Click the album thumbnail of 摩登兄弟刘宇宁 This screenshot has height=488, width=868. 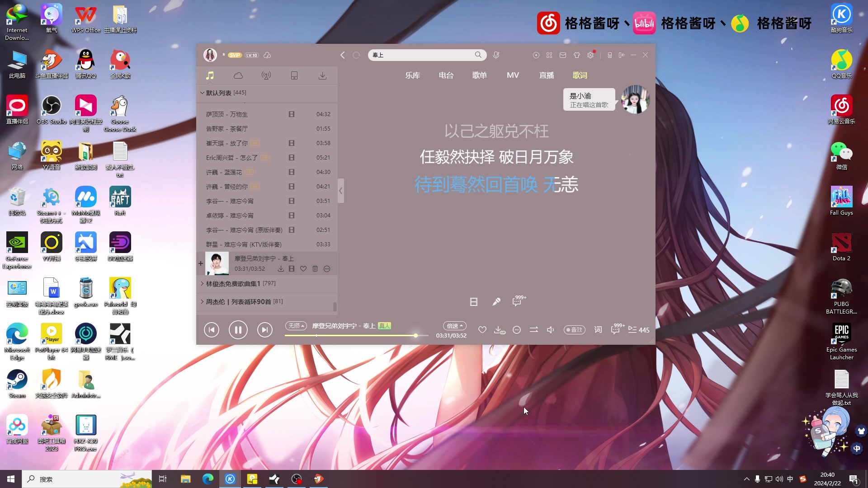click(217, 263)
